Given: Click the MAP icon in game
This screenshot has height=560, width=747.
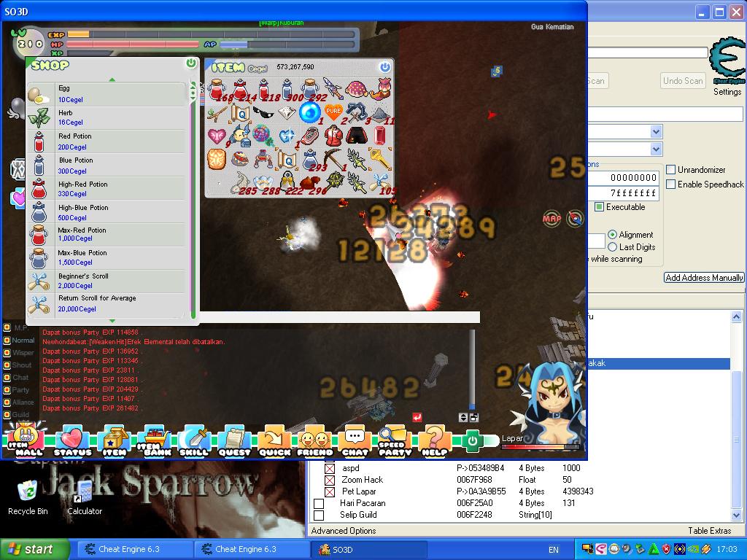Looking at the screenshot, I should click(551, 219).
